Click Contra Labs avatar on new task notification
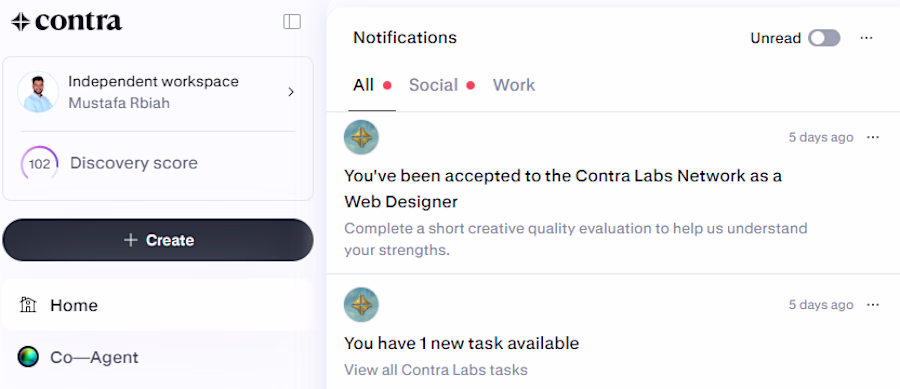900x389 pixels. 361,305
